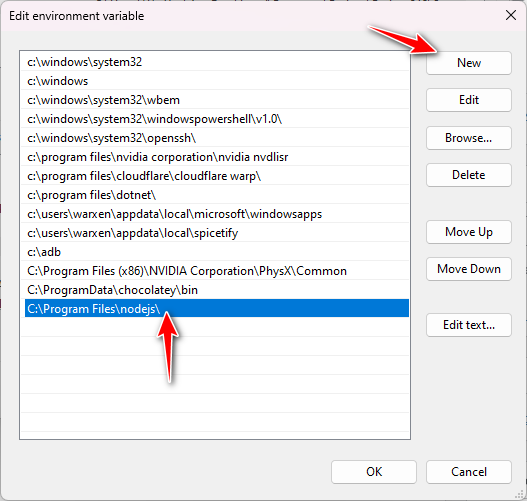Select the dotnet path entry
This screenshot has width=527, height=501.
[217, 195]
